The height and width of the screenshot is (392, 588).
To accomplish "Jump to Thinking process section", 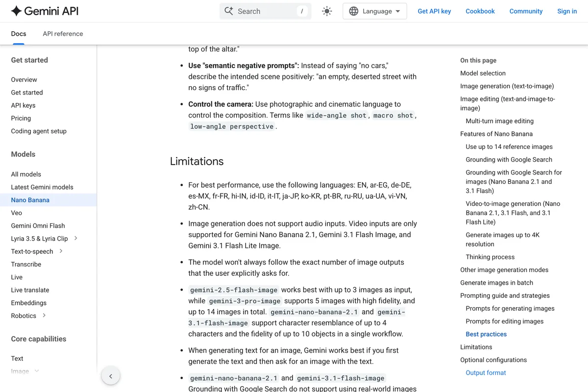I will (490, 257).
